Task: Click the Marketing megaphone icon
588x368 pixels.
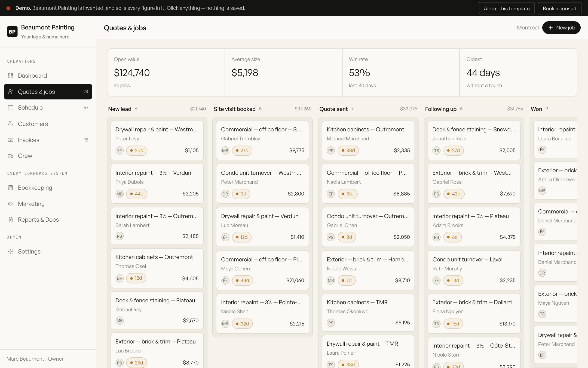Action: click(x=11, y=204)
